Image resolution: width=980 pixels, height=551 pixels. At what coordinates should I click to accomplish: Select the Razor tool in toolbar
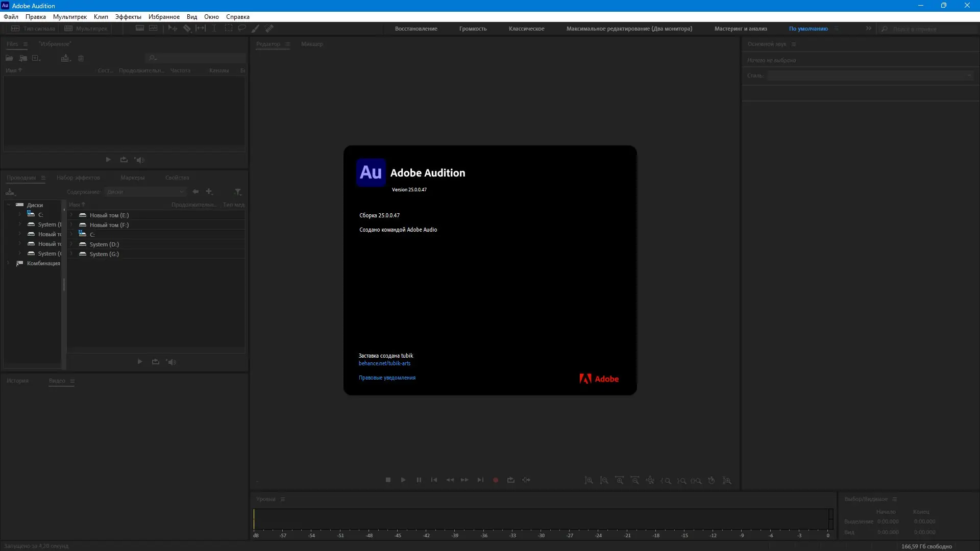[187, 29]
